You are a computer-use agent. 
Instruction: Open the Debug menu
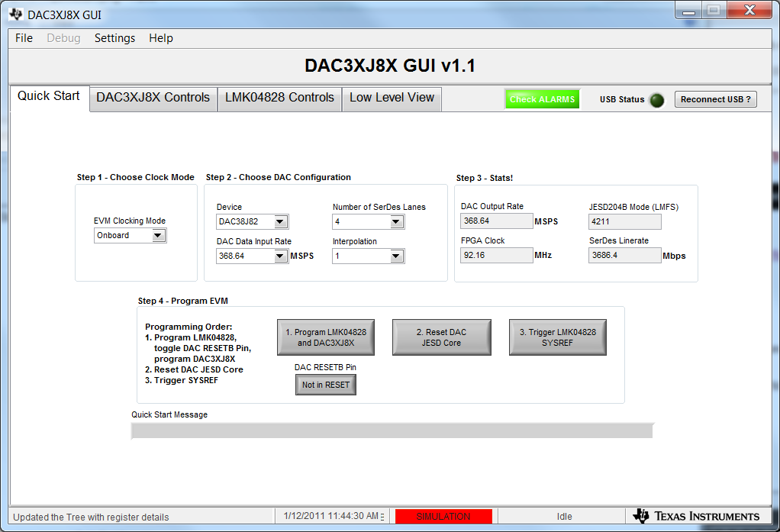63,38
